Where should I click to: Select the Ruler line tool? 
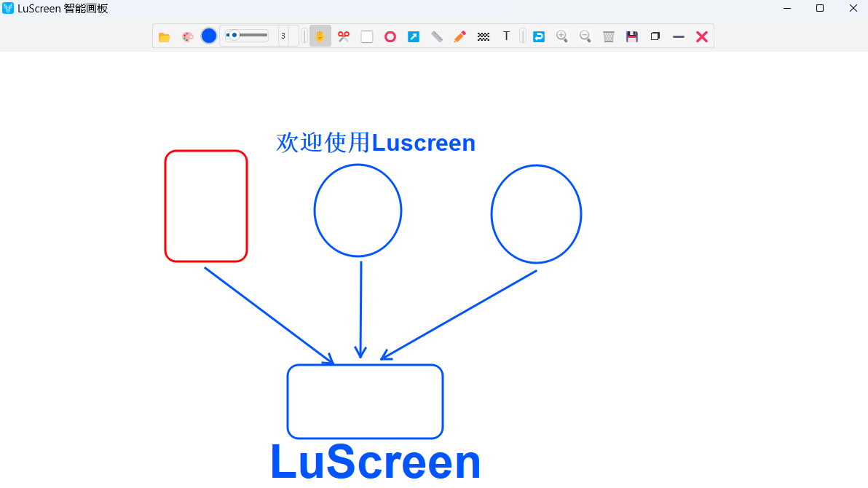(437, 36)
